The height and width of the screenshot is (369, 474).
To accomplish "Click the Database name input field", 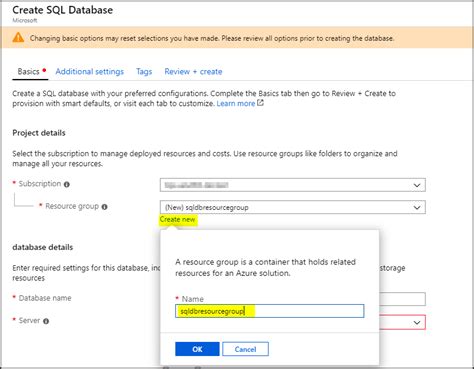I will (x=402, y=299).
